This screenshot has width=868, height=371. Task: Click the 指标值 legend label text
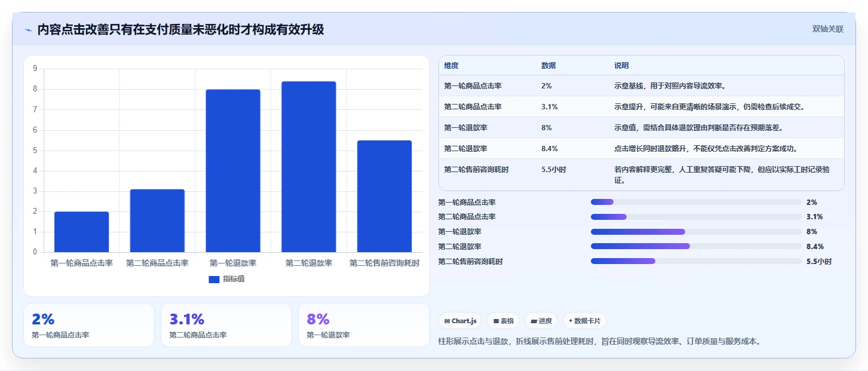(x=234, y=279)
